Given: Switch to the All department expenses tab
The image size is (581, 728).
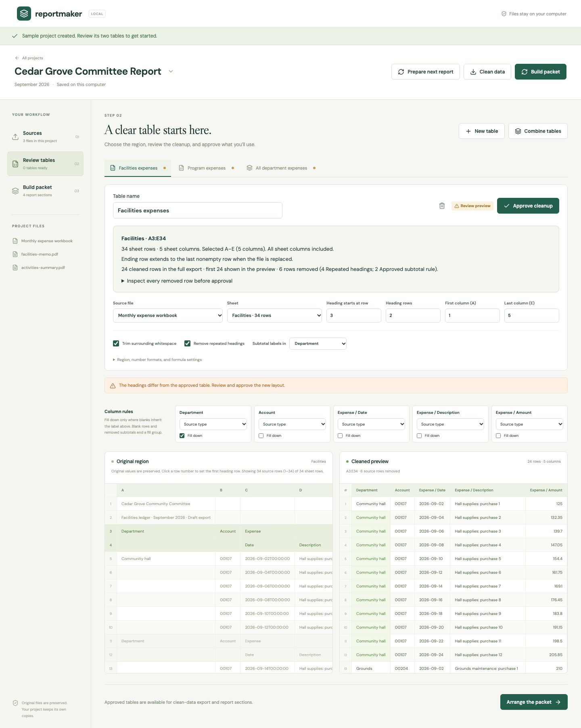Looking at the screenshot, I should [x=281, y=168].
